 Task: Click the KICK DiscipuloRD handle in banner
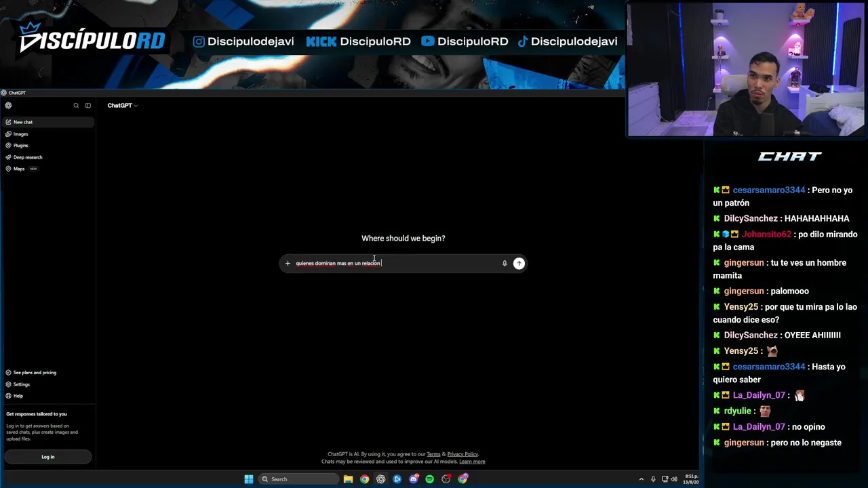[358, 41]
